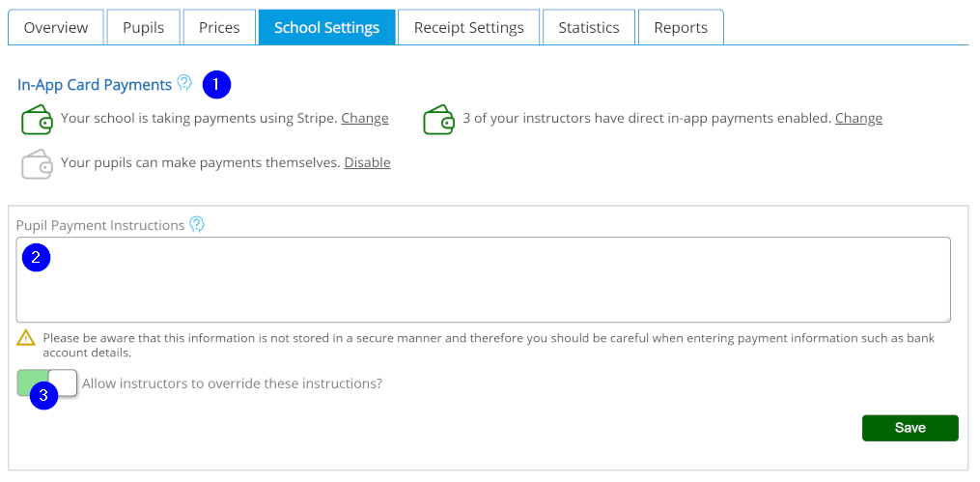
Task: Click wallet icon beside instructors direct payments
Action: coord(438,119)
